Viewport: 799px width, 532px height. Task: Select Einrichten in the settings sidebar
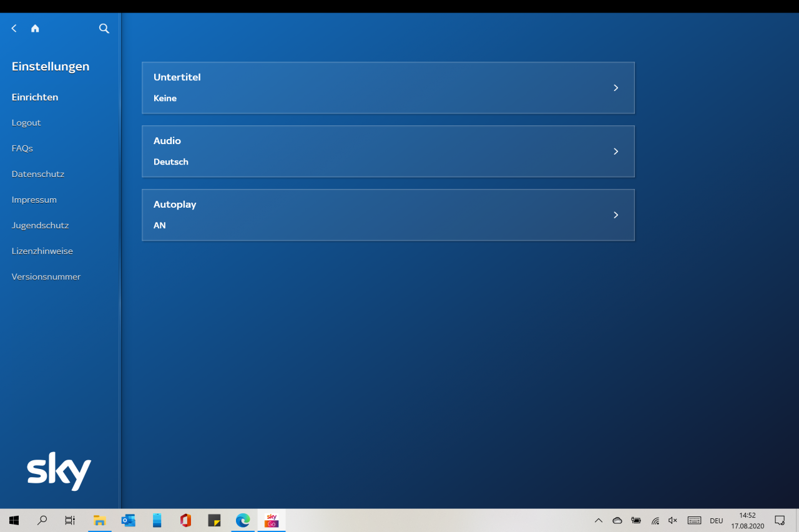[x=35, y=97]
